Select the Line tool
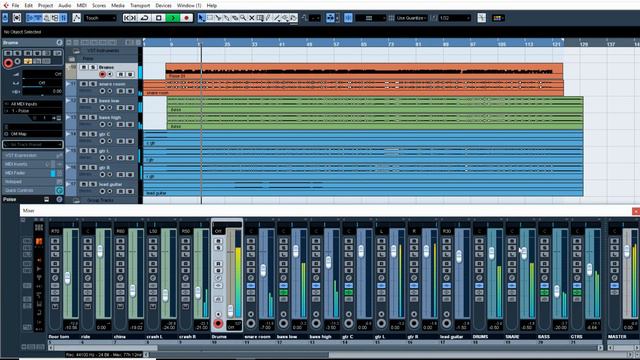Screen dimensions: 640x360 (277, 18)
